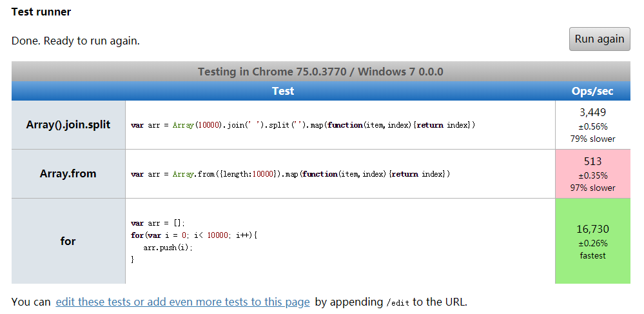Click the Run again button
The height and width of the screenshot is (314, 644).
[599, 39]
